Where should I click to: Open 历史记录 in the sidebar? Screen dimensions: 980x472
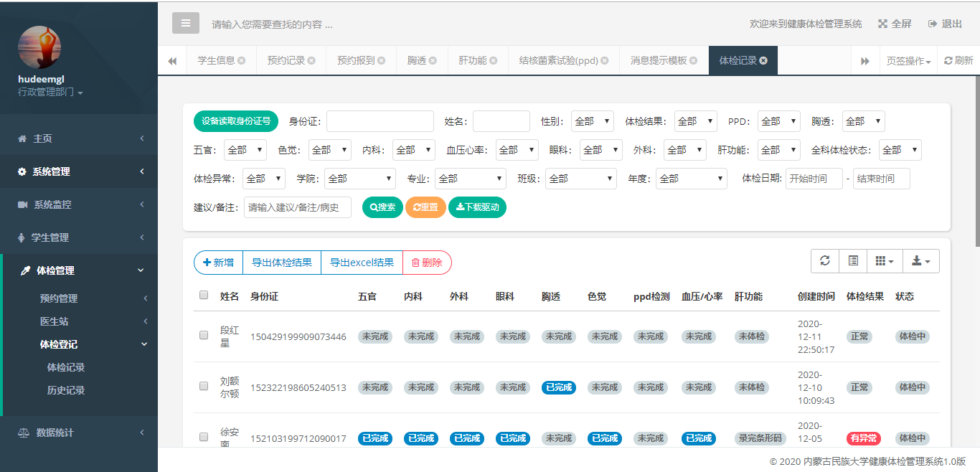pos(66,390)
